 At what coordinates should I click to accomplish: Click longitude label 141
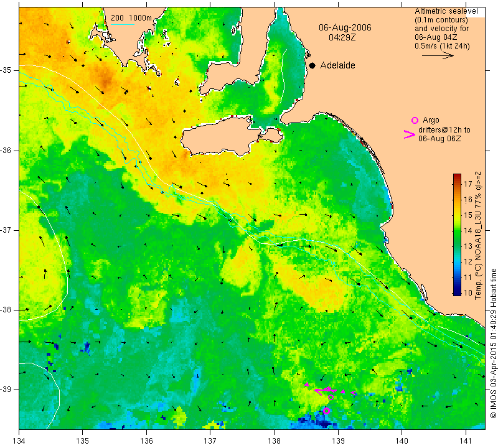pos(466,441)
